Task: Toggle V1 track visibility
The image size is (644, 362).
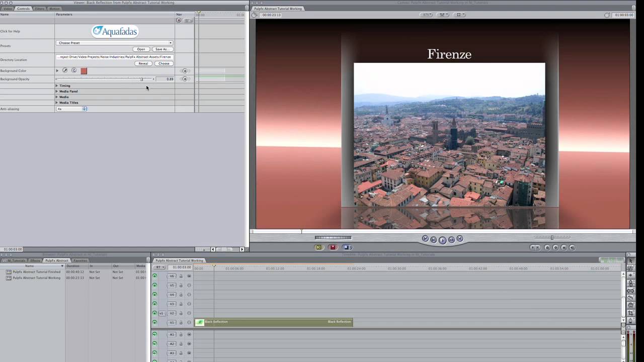Action: [x=154, y=322]
